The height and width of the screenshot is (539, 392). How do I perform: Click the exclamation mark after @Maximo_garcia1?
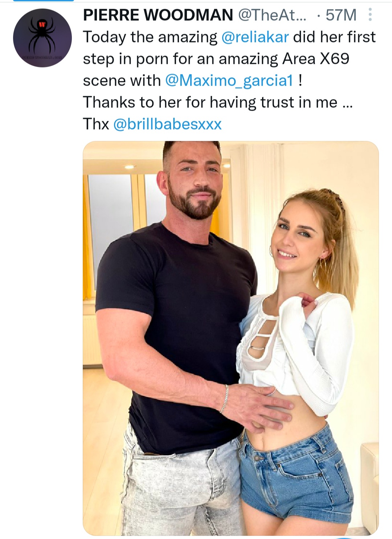pos(300,81)
